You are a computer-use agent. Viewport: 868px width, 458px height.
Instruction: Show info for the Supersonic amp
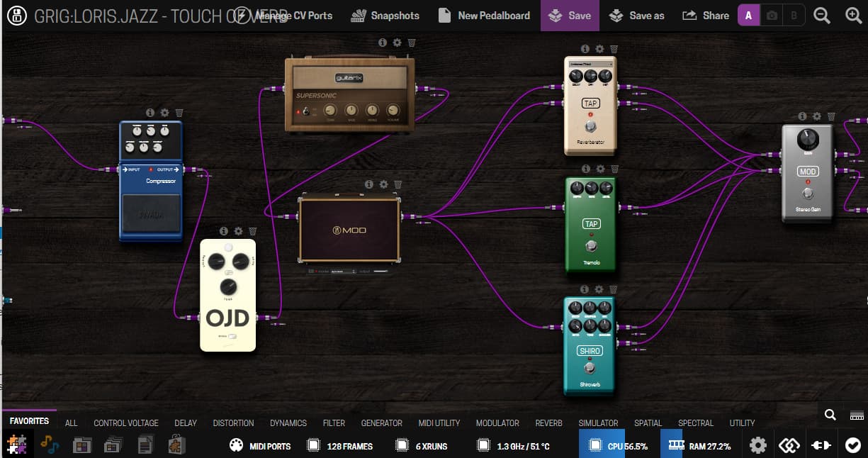pyautogui.click(x=383, y=43)
